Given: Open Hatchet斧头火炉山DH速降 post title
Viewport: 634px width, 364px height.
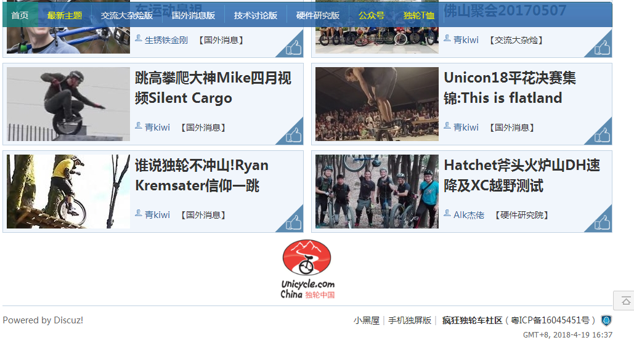Looking at the screenshot, I should click(x=522, y=176).
